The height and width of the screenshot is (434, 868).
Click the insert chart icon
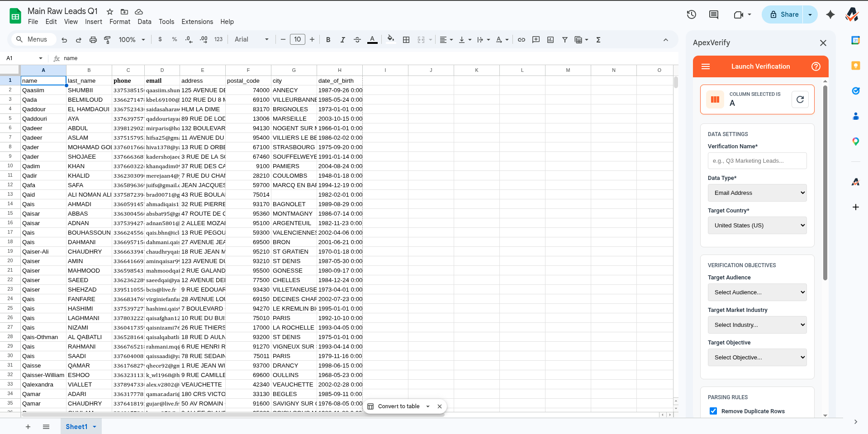550,40
